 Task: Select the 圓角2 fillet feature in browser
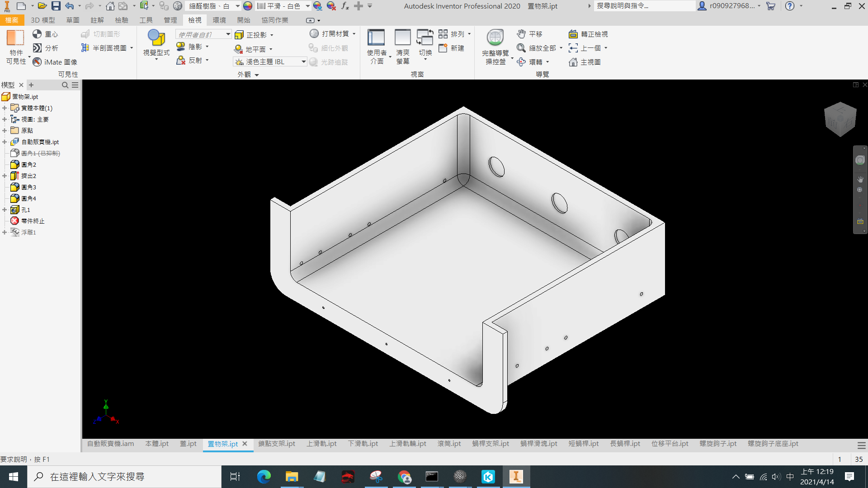28,164
